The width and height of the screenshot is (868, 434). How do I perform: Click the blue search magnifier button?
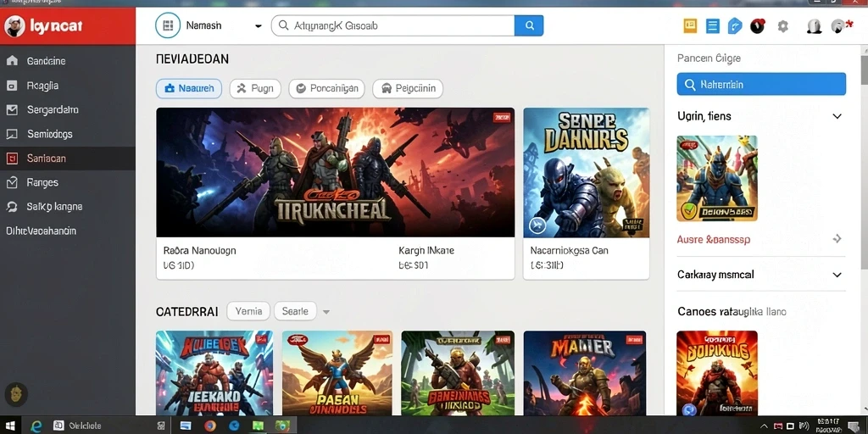[529, 25]
